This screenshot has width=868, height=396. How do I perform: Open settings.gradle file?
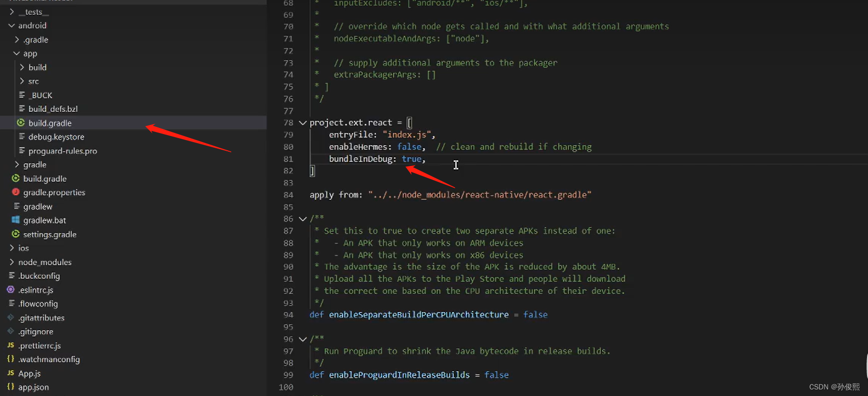[50, 234]
